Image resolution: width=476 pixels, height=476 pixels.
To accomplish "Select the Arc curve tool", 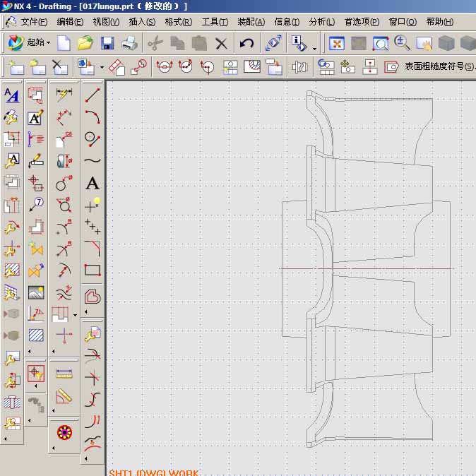I will [x=93, y=117].
